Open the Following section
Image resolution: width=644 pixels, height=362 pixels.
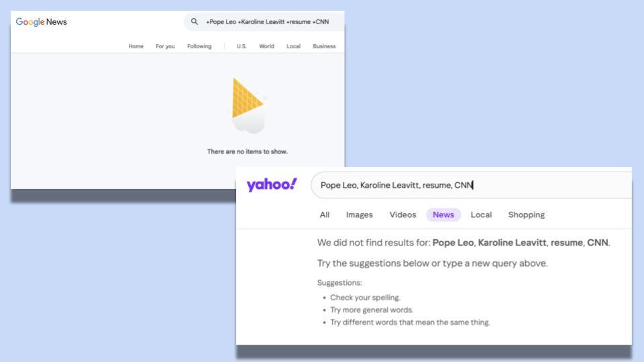tap(199, 46)
